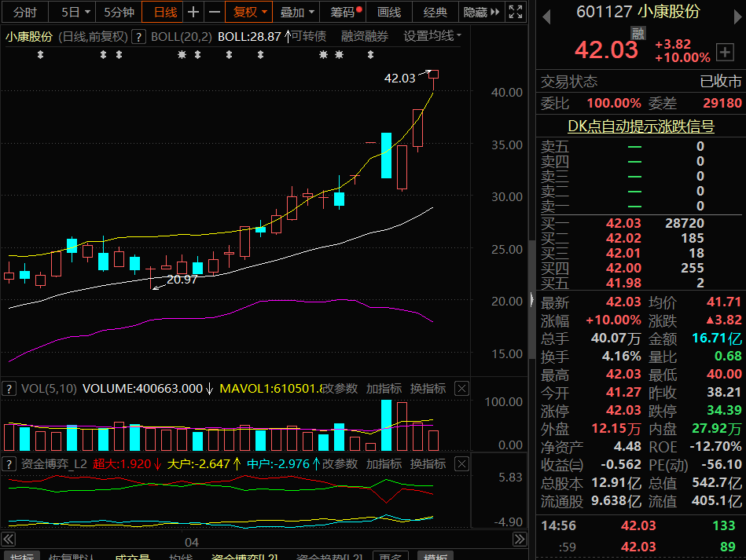Switch to 经典 classic layout
This screenshot has width=746, height=560.
pyautogui.click(x=435, y=12)
